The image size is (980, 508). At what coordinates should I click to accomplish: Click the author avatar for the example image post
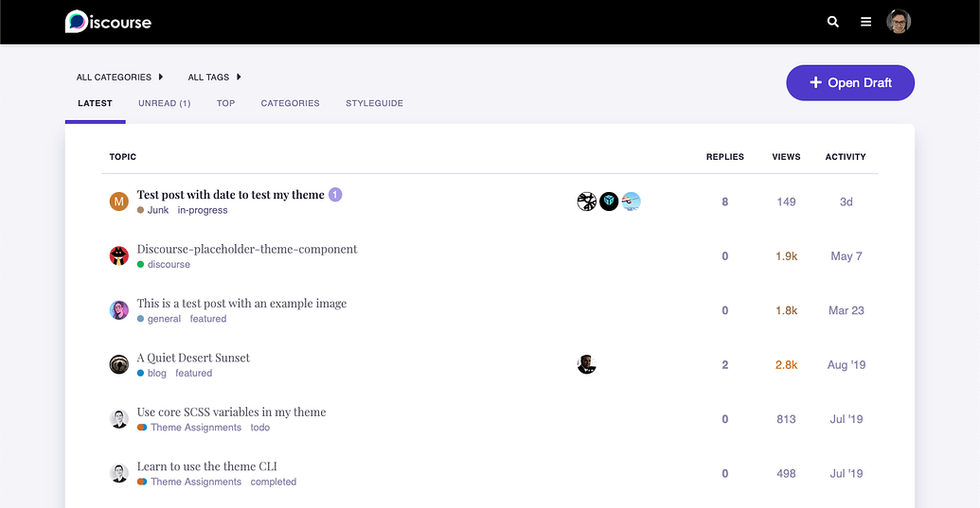click(118, 310)
